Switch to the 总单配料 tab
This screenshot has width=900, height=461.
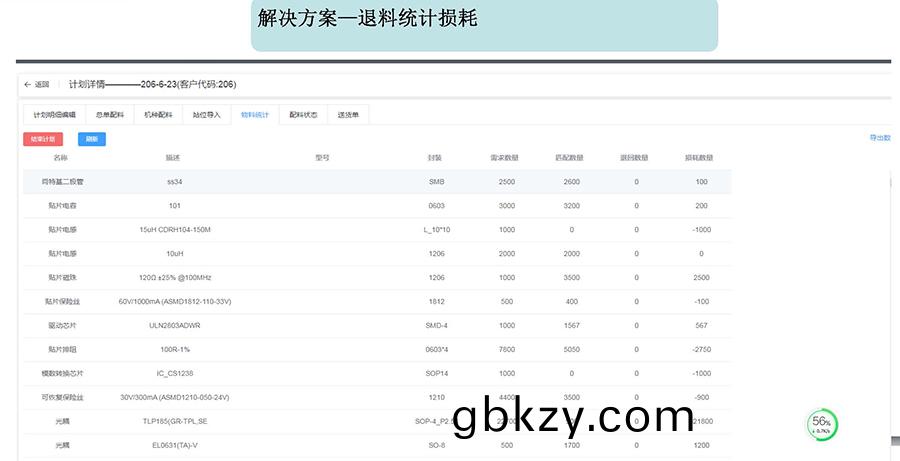pyautogui.click(x=110, y=115)
